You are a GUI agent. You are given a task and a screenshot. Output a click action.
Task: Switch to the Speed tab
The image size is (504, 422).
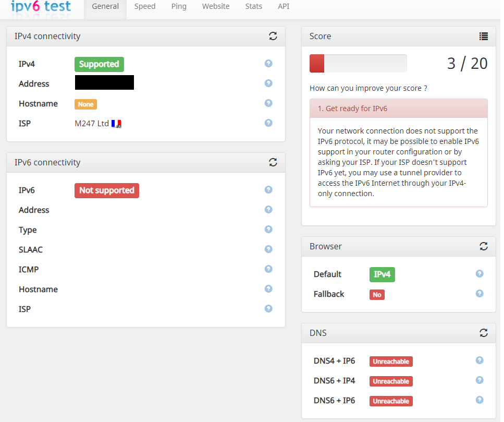point(145,7)
